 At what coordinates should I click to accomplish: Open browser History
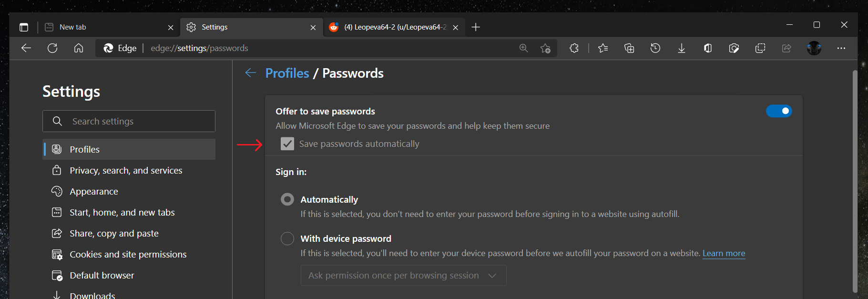[655, 48]
